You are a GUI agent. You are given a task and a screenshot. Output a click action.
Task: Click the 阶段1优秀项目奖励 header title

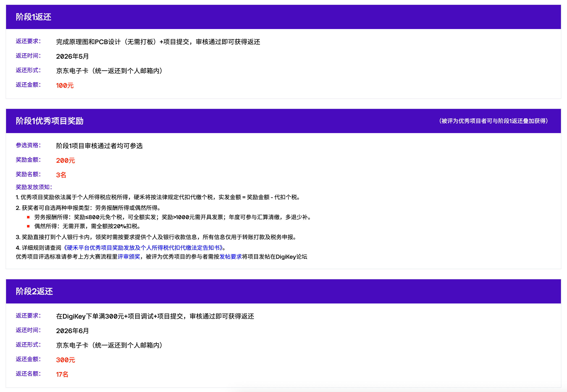tap(50, 121)
